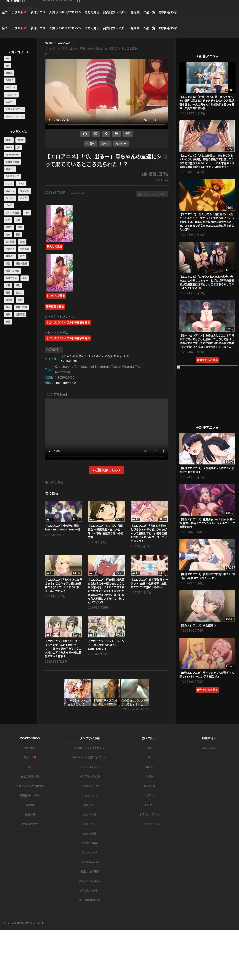
Task: Click the ZOZOVIDEO logo in the header
Action: (15, 1)
